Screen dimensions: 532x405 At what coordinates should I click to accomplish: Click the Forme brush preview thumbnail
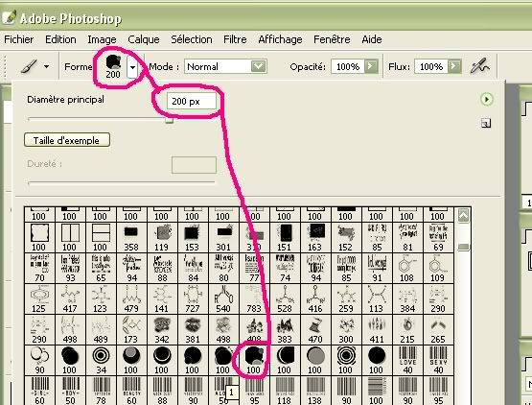(x=113, y=66)
